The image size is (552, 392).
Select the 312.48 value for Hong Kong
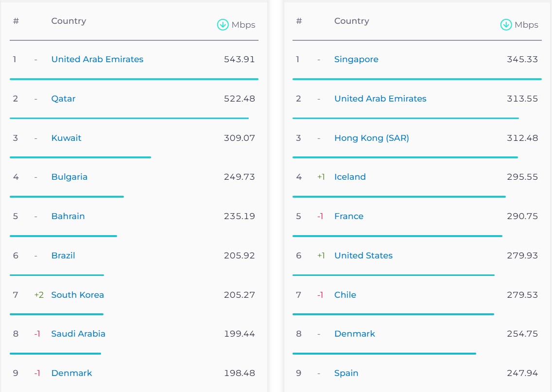[522, 138]
